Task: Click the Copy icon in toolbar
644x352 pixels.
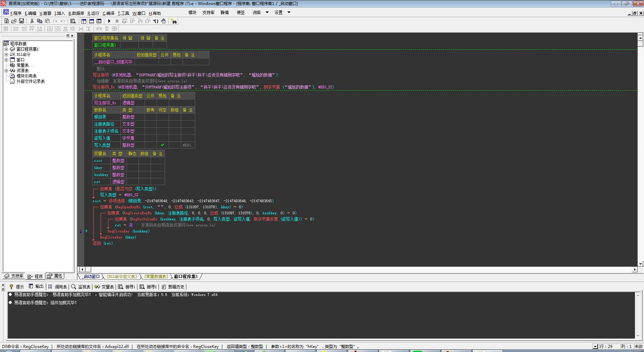Action: point(40,21)
